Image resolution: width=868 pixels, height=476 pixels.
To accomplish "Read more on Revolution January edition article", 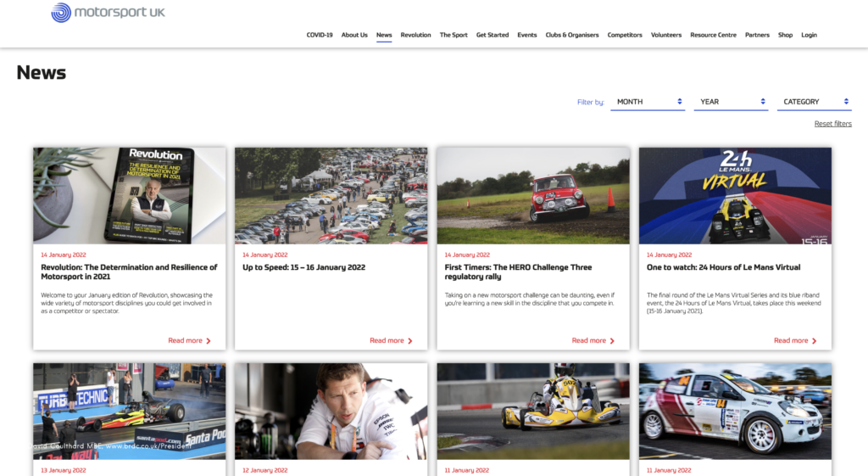I will [x=185, y=340].
